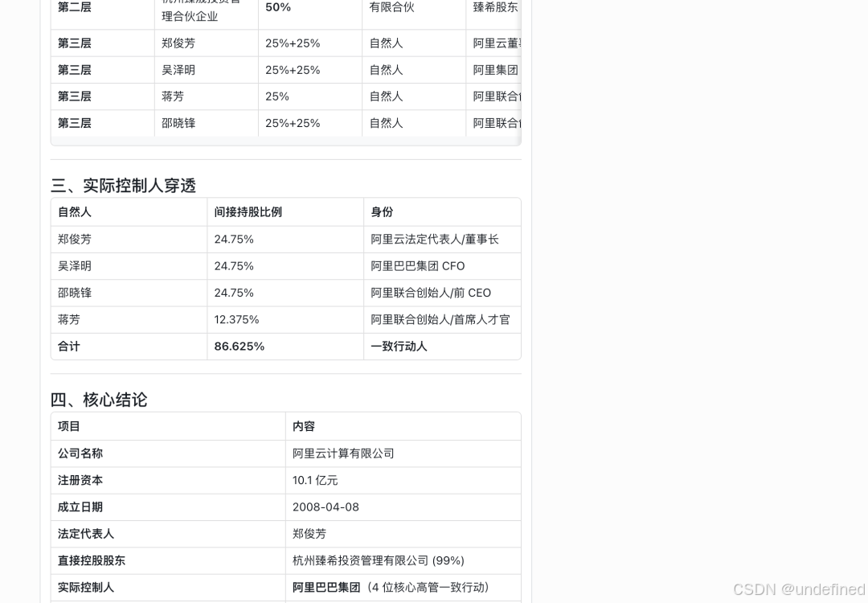Click the 一致行动人 cell

[399, 346]
